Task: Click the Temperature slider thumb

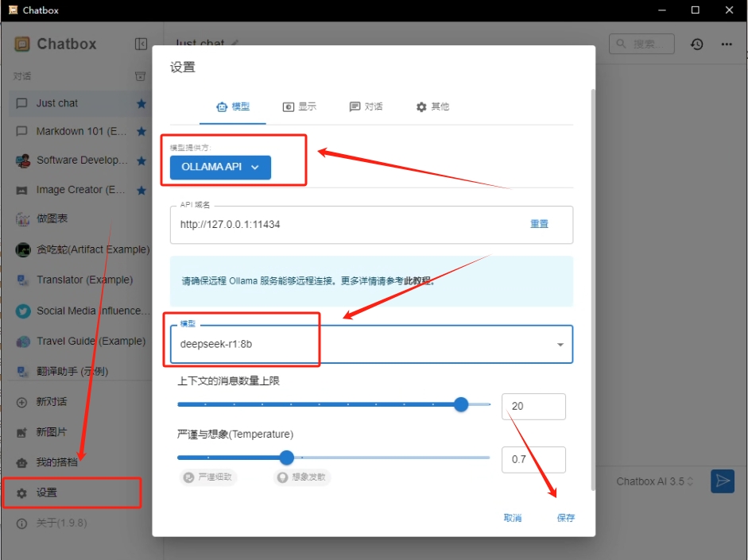Action: click(x=287, y=458)
